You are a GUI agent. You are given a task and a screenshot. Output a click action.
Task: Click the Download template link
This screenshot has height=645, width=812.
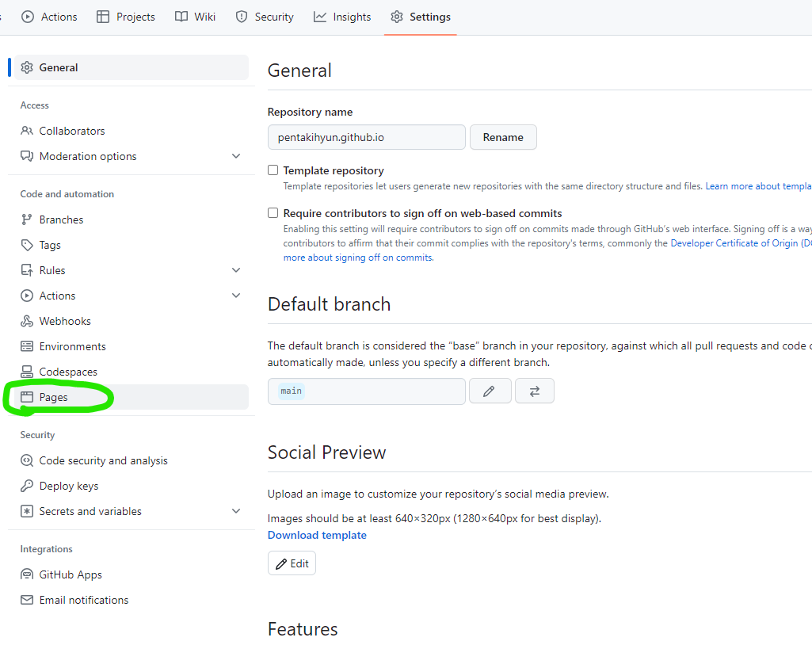317,535
